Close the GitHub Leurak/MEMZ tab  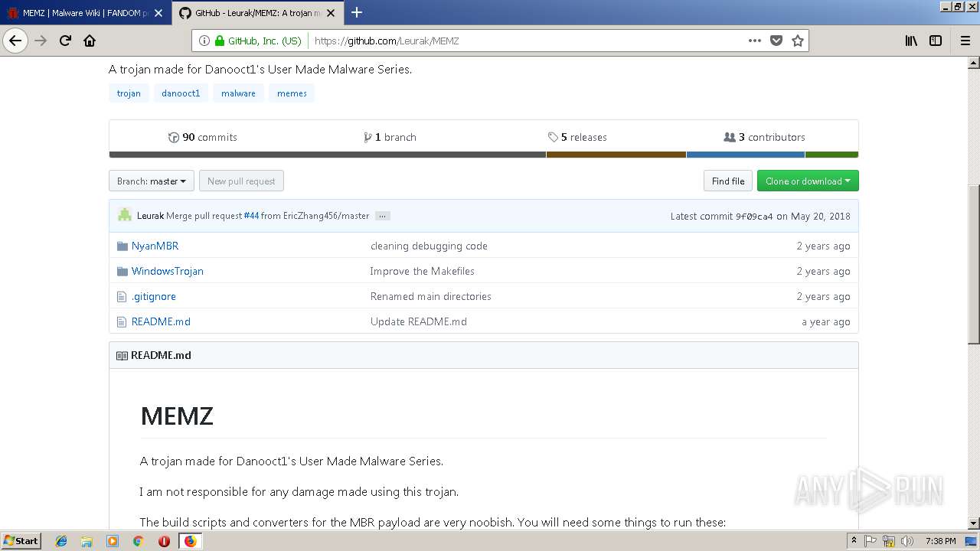click(331, 13)
